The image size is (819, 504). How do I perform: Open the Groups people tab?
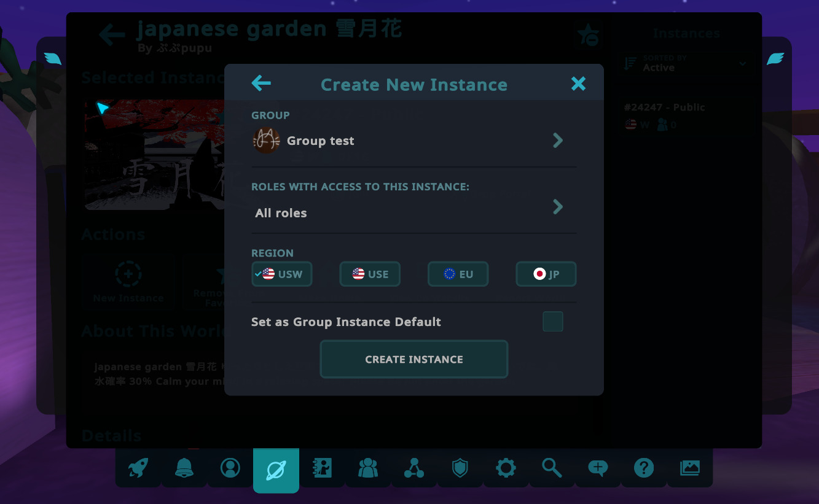click(x=368, y=469)
